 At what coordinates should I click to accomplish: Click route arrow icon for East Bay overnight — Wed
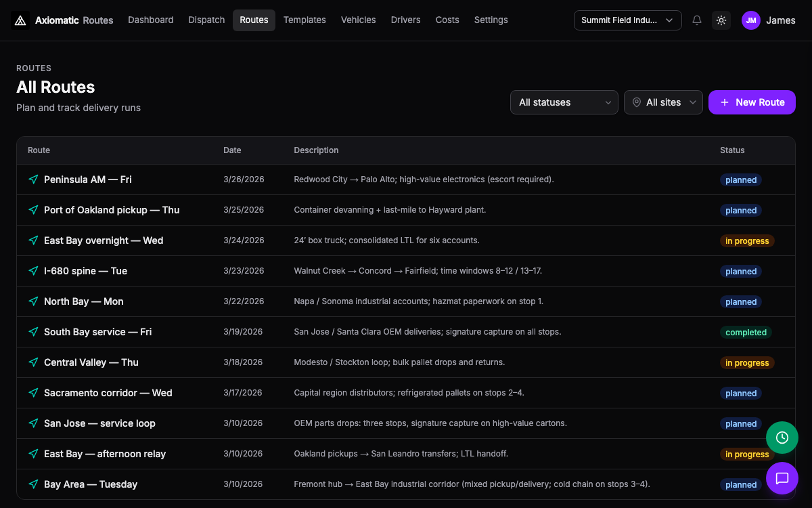[33, 240]
